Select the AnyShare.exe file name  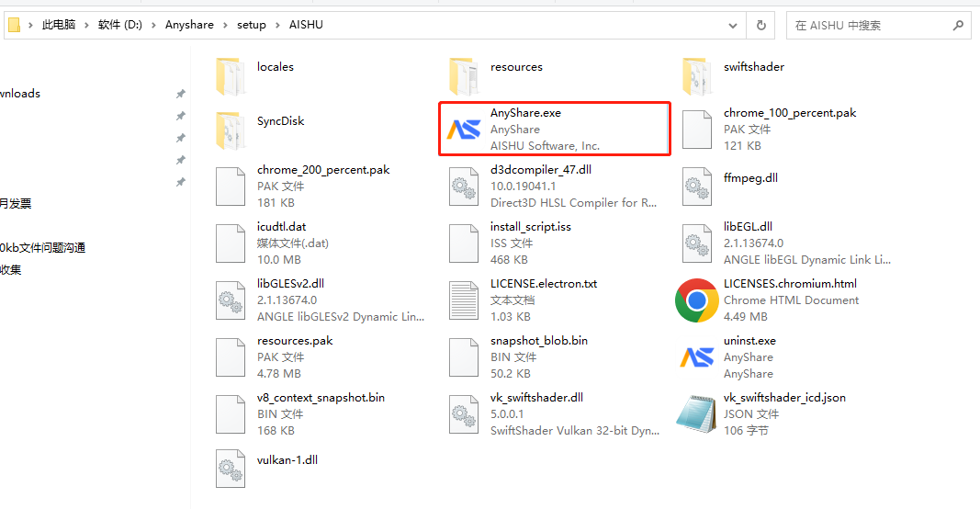(x=525, y=113)
